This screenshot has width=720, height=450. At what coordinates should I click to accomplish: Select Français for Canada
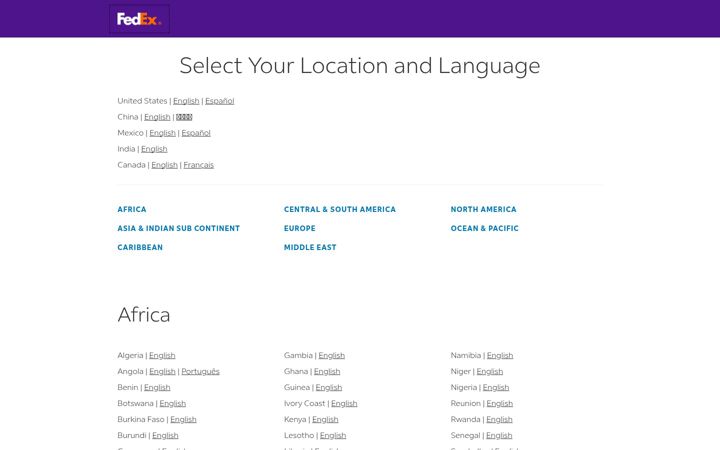198,165
